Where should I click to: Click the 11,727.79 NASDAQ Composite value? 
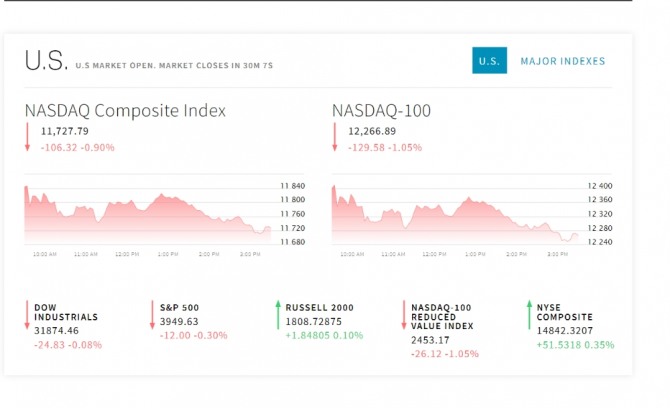pyautogui.click(x=65, y=131)
